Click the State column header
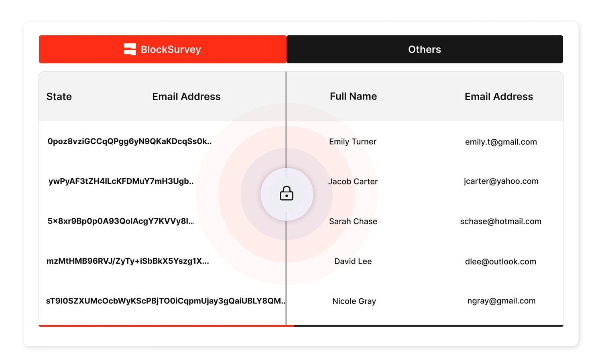Image resolution: width=602 pixels, height=364 pixels. click(59, 97)
